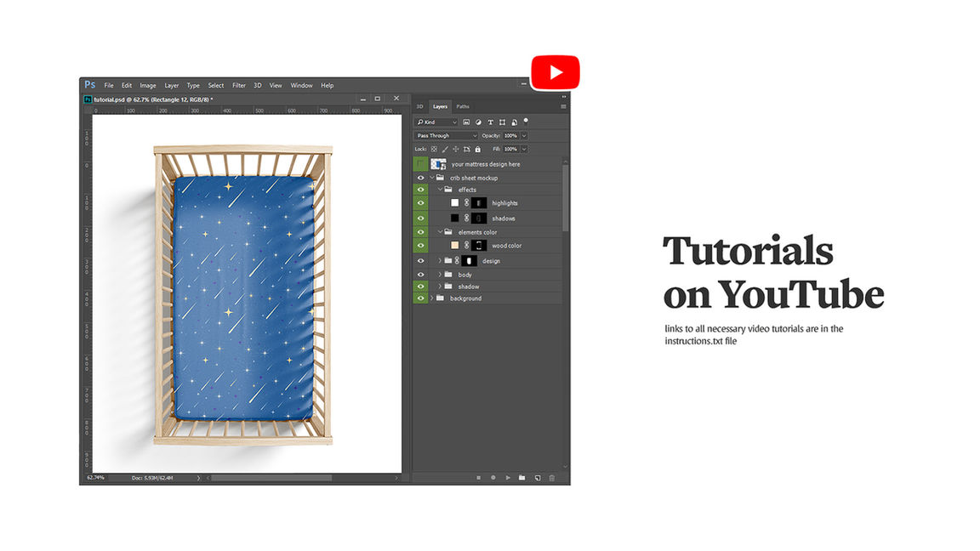980x551 pixels.
Task: Collapse panels double-arrow icon
Action: coord(564,97)
